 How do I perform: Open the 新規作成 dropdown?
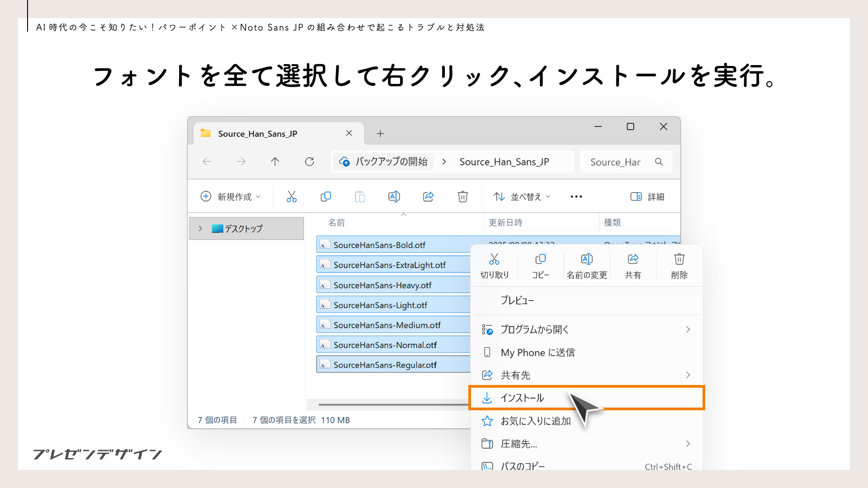231,196
